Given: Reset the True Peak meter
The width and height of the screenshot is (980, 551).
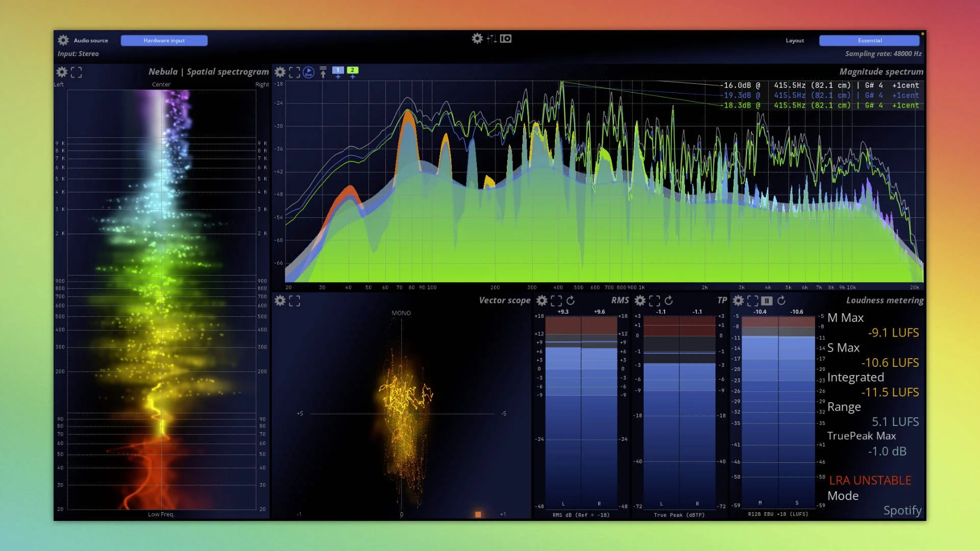Looking at the screenshot, I should (x=669, y=300).
